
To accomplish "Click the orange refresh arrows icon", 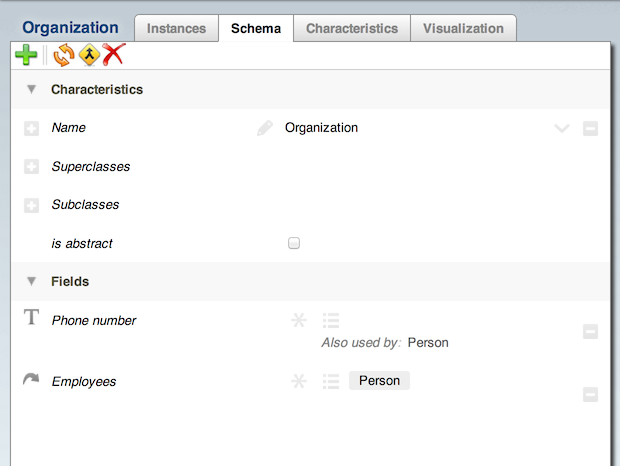I will pyautogui.click(x=63, y=56).
